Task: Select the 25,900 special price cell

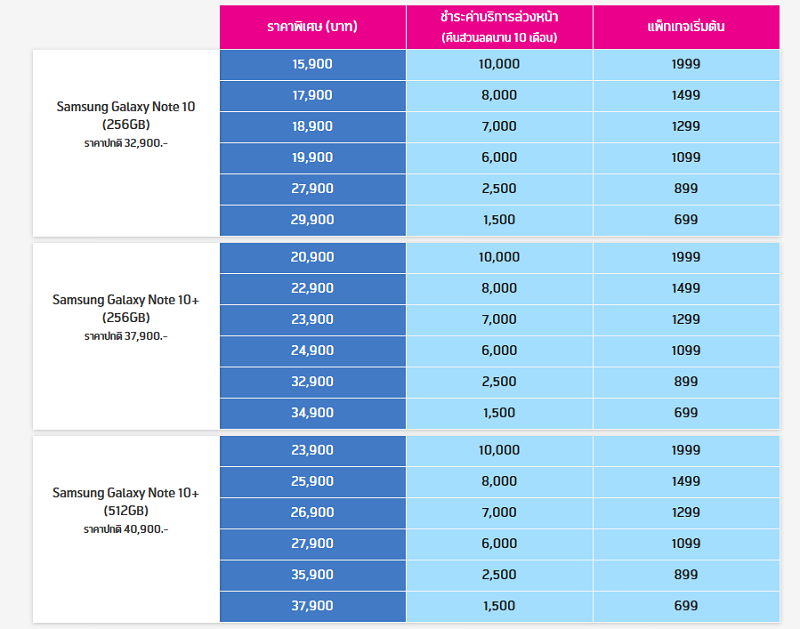Action: 313,482
